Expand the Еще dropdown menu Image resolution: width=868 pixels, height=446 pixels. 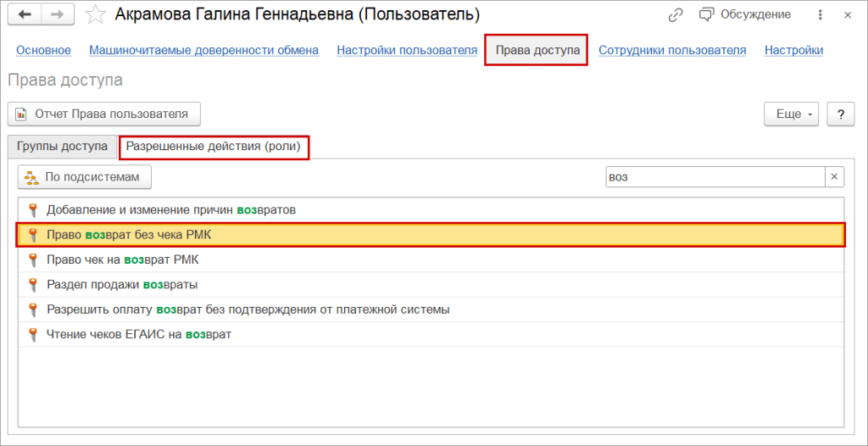pos(793,114)
